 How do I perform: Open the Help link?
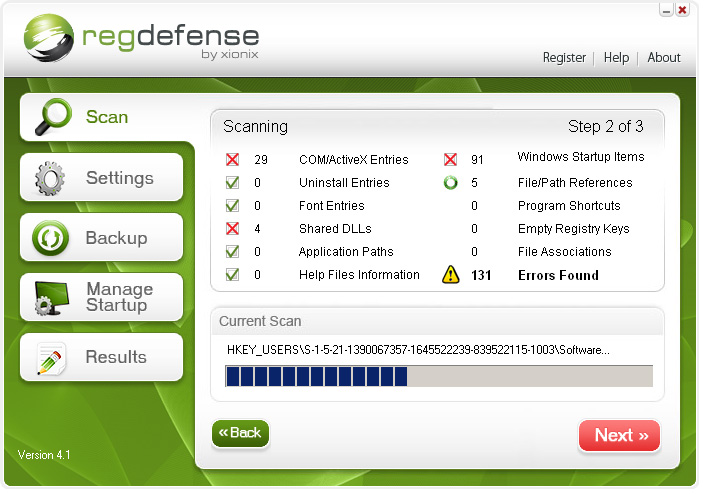[x=616, y=57]
